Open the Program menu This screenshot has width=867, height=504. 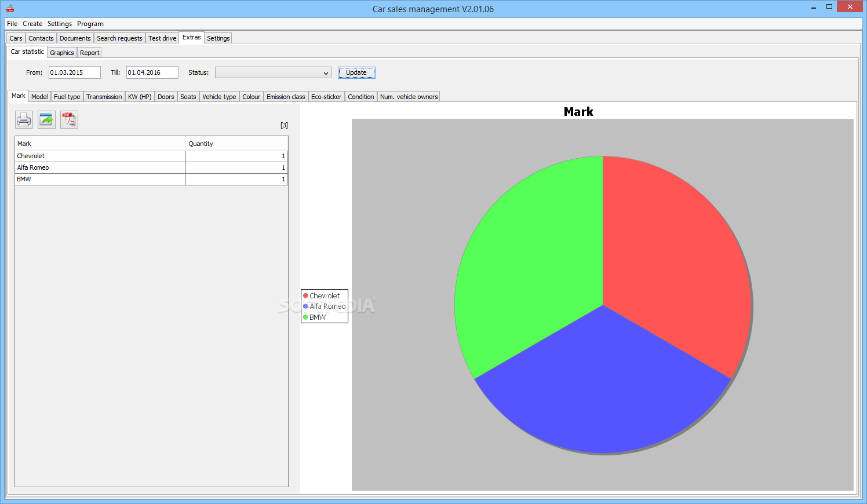tap(90, 24)
